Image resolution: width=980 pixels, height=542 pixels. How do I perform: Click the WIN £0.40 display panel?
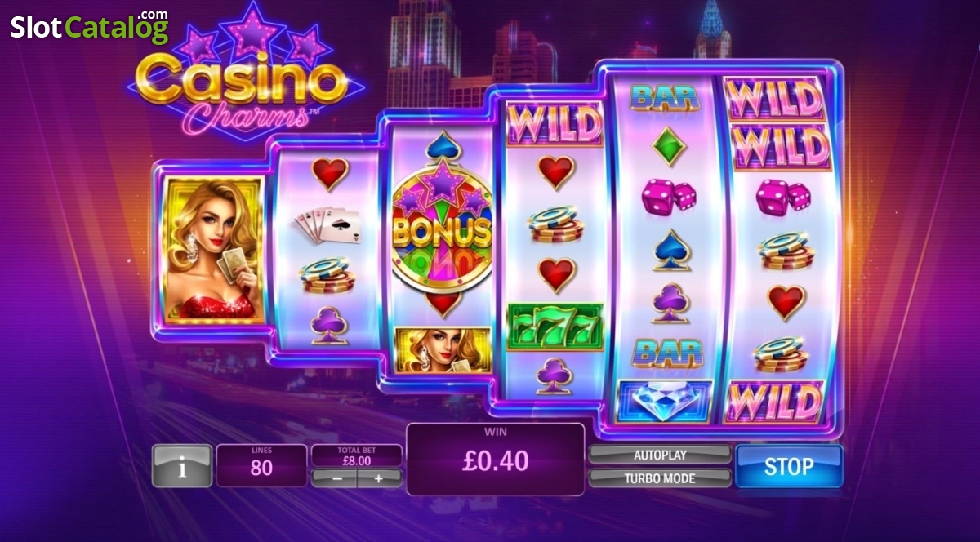pyautogui.click(x=496, y=459)
